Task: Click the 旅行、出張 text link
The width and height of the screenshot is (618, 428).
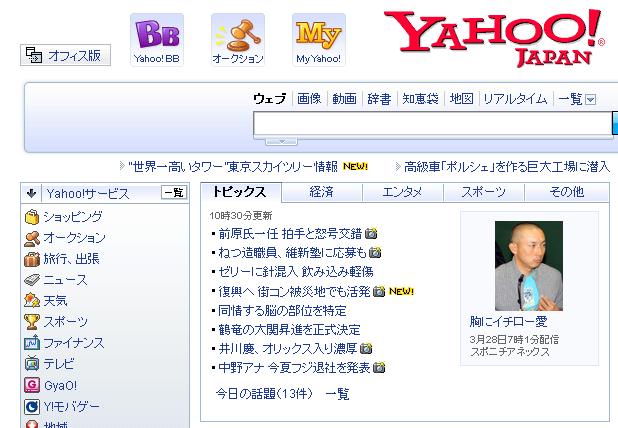Action: [x=71, y=259]
